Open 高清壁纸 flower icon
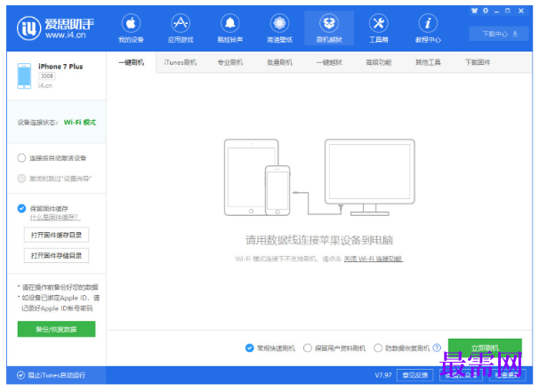539x392 pixels. coord(279,23)
